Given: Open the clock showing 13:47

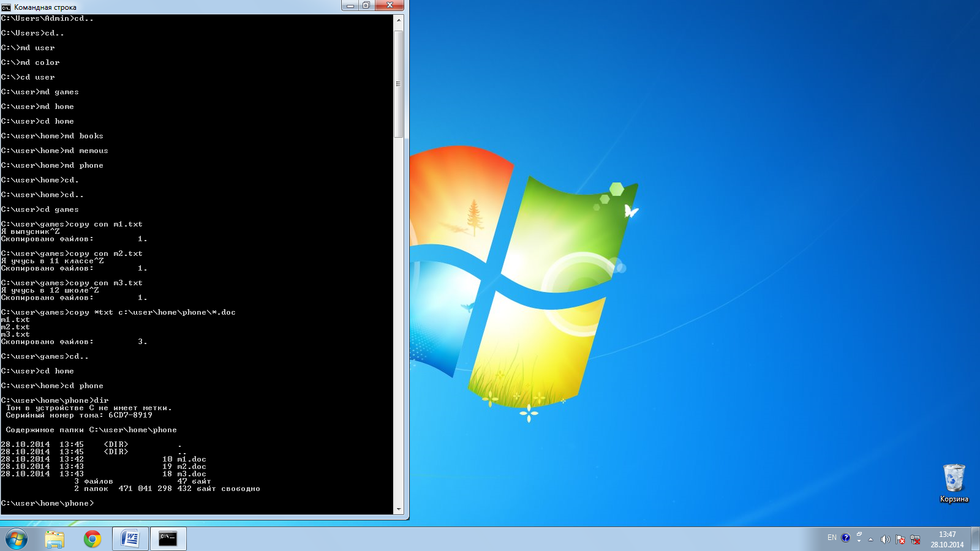Looking at the screenshot, I should pyautogui.click(x=947, y=539).
